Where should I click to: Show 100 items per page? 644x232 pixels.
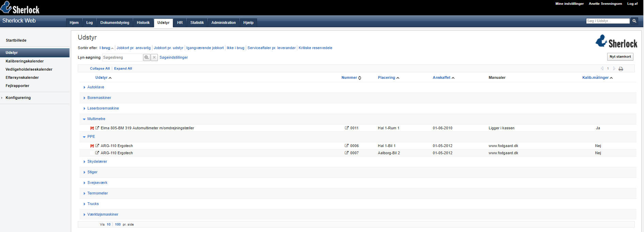pyautogui.click(x=118, y=224)
